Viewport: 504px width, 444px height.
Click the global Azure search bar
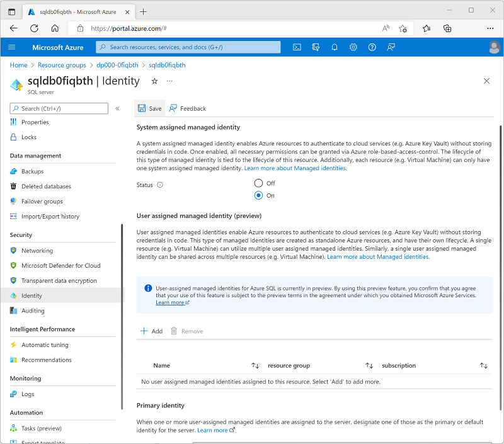click(x=188, y=47)
